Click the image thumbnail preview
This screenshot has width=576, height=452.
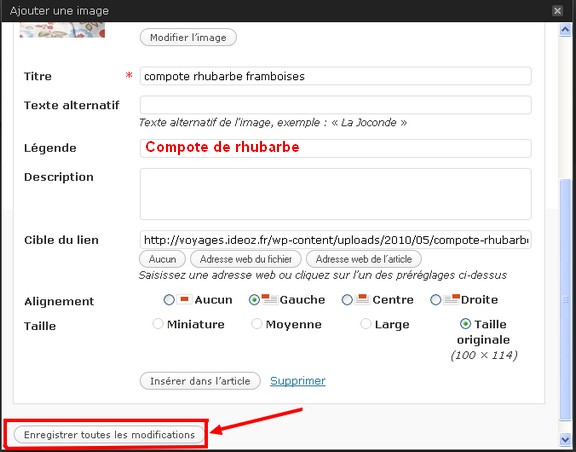62,30
